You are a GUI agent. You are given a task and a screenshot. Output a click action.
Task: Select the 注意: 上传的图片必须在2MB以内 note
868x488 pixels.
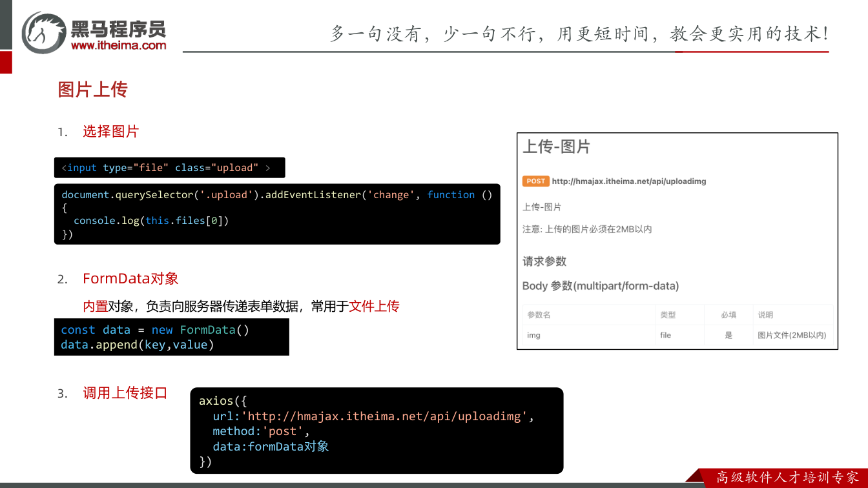pos(587,229)
